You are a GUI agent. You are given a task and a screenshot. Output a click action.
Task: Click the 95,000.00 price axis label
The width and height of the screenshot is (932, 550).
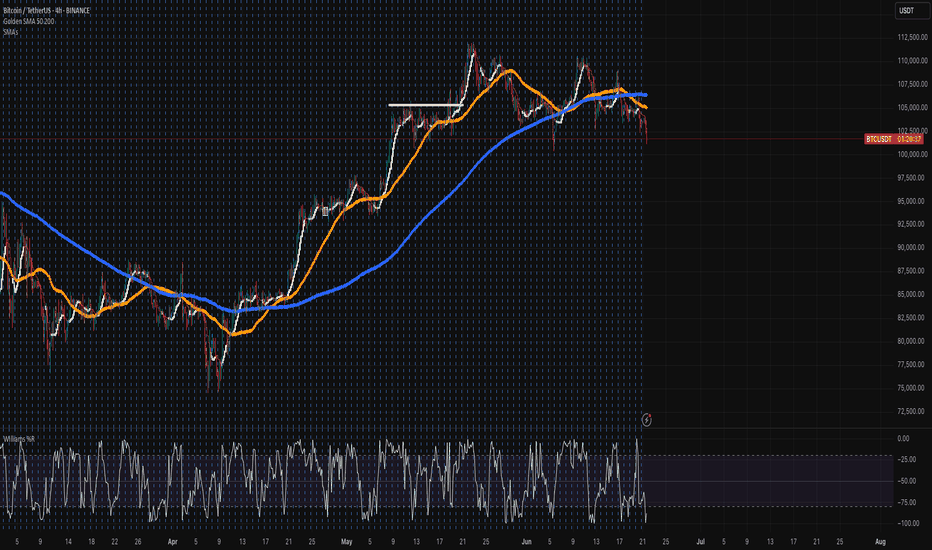[912, 201]
